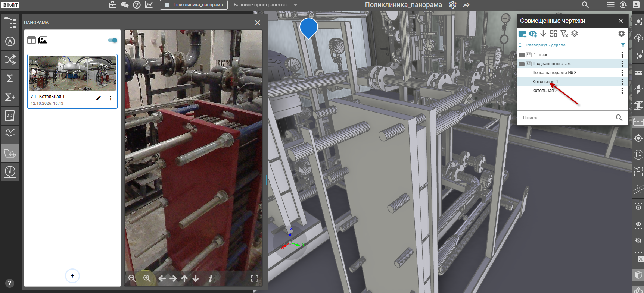
Task: Toggle the panorama panel switch
Action: coord(113,40)
